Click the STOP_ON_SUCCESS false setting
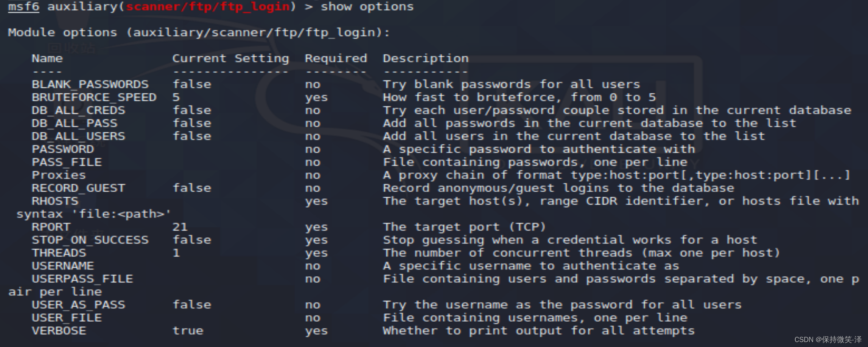The width and height of the screenshot is (868, 347). tap(192, 240)
